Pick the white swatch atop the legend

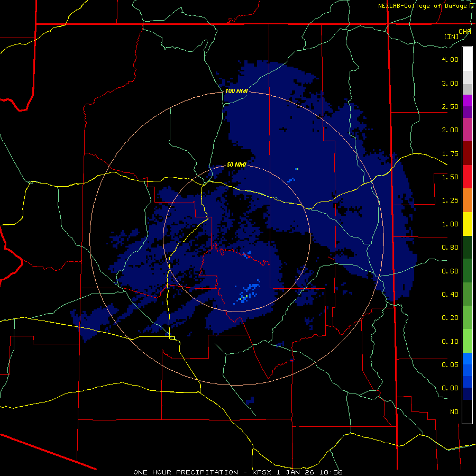(x=467, y=59)
